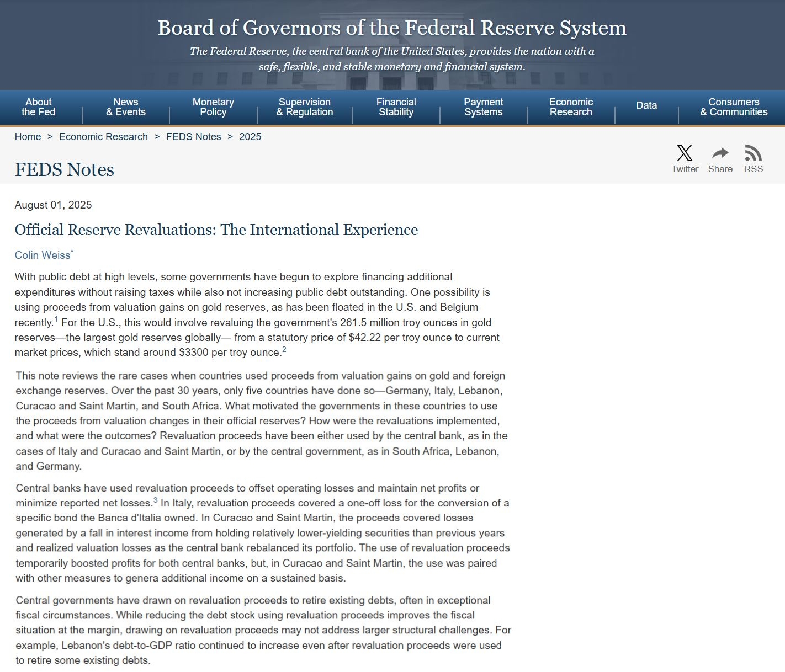Image resolution: width=785 pixels, height=672 pixels.
Task: Click the RSS text label
Action: 754,169
